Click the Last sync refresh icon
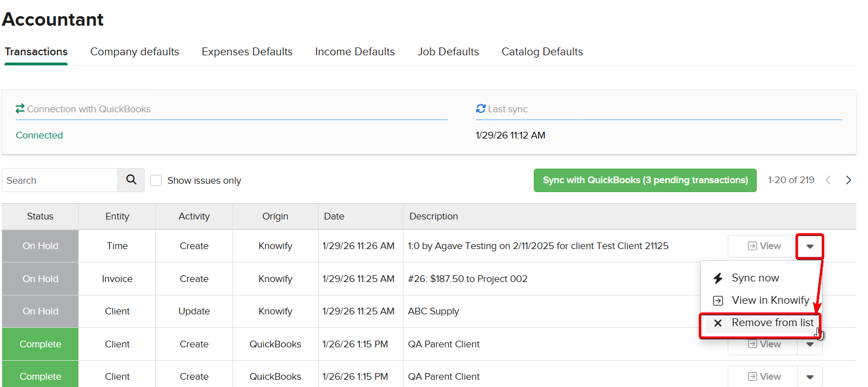 tap(481, 109)
